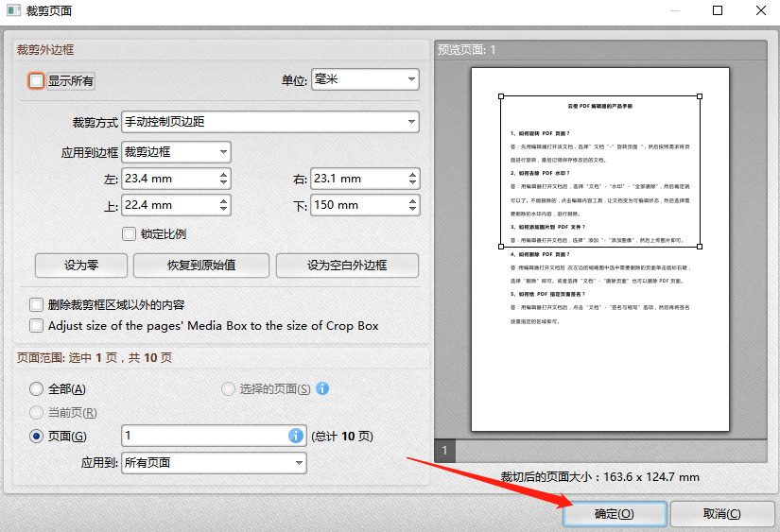Click the bottom-left crop box handle
Image resolution: width=780 pixels, height=532 pixels.
(501, 246)
